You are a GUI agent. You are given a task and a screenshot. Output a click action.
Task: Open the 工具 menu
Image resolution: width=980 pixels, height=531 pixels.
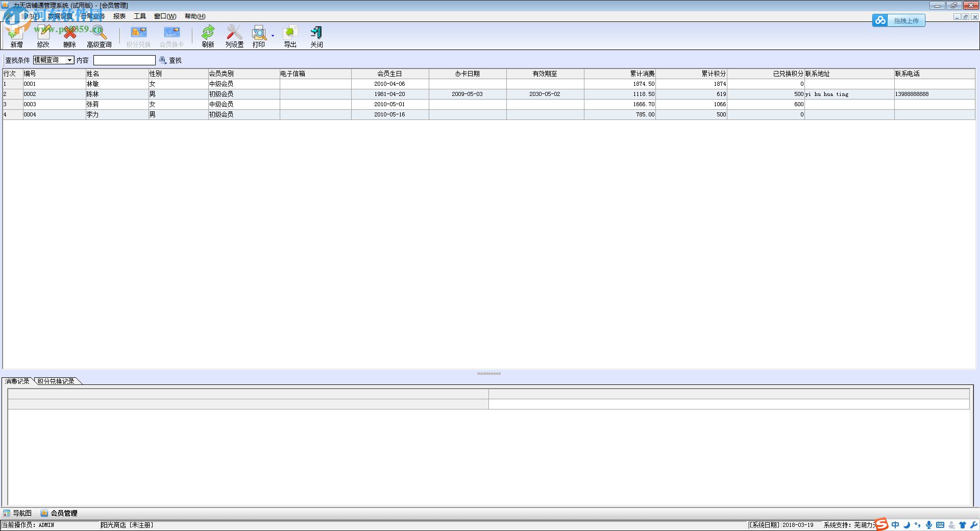tap(140, 16)
